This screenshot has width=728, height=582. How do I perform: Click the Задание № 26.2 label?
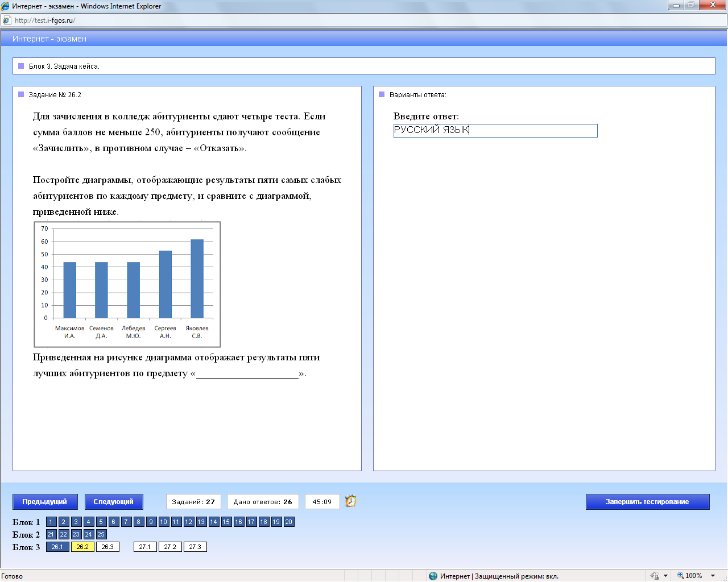coord(55,95)
